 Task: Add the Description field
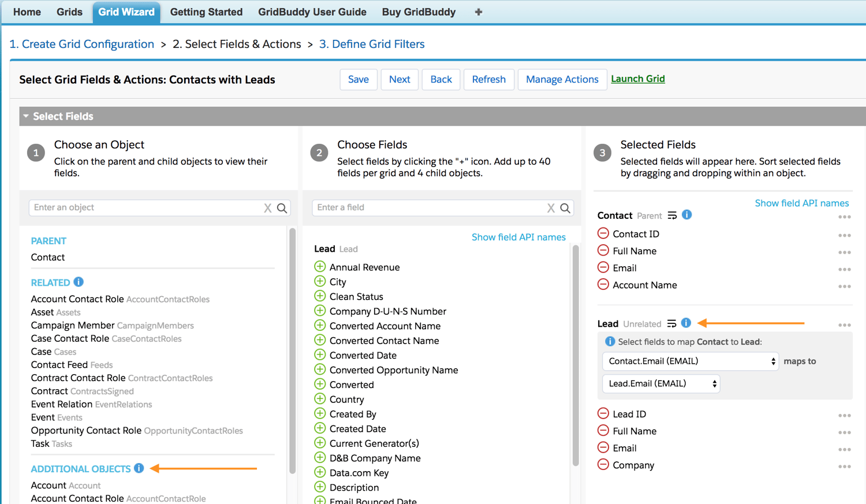point(320,487)
